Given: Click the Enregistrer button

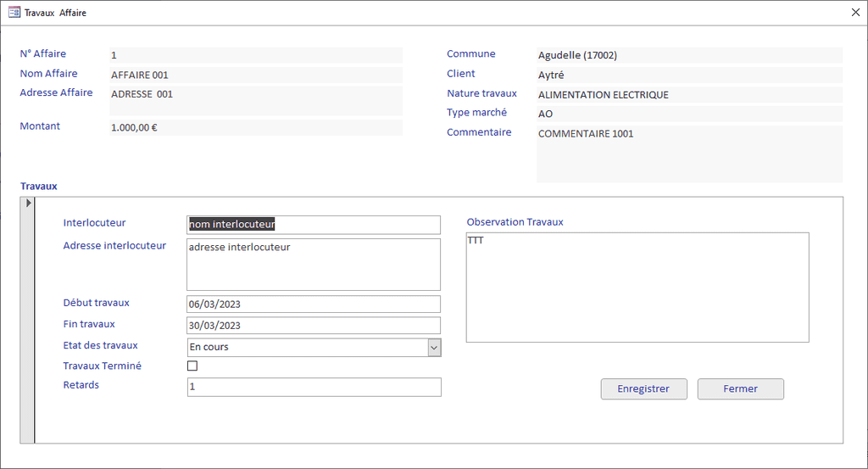Looking at the screenshot, I should tap(643, 389).
